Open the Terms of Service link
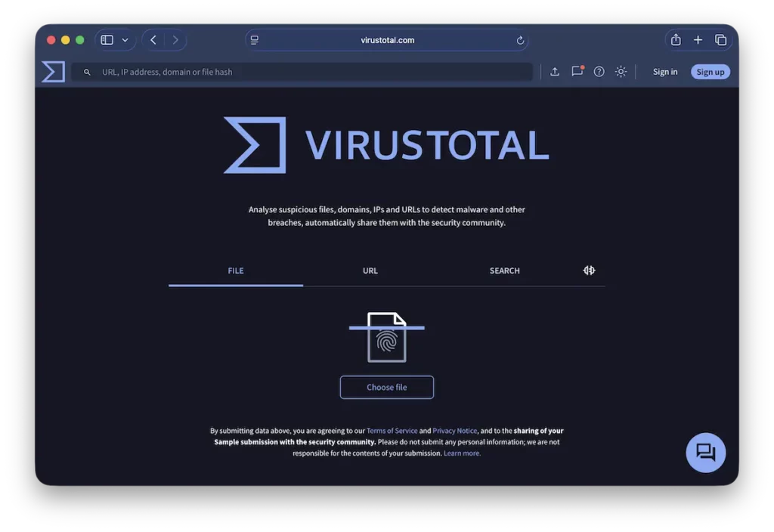Screen dimensions: 774x532 pyautogui.click(x=392, y=430)
